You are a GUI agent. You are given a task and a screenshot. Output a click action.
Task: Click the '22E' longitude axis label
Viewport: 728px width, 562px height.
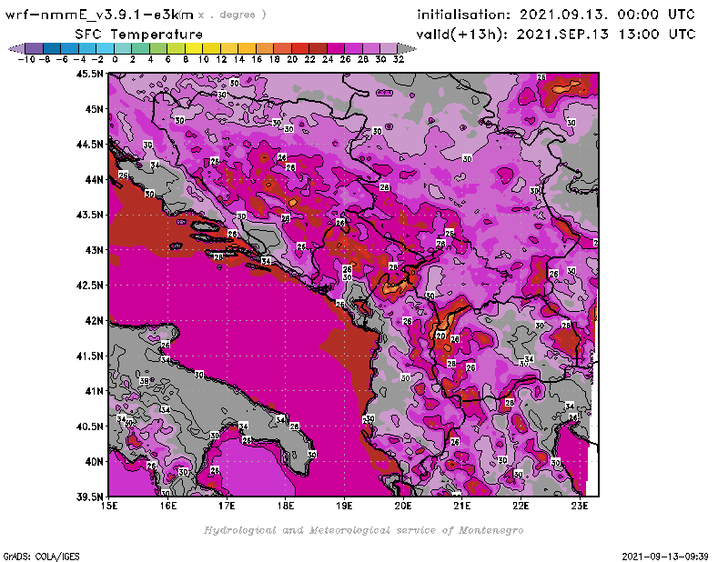point(521,506)
